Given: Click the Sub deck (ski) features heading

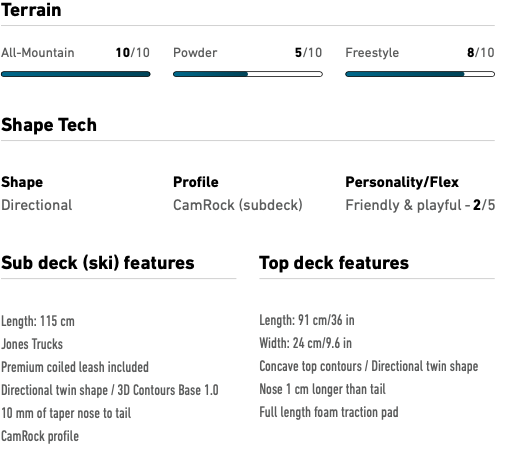Looking at the screenshot, I should click(98, 263).
